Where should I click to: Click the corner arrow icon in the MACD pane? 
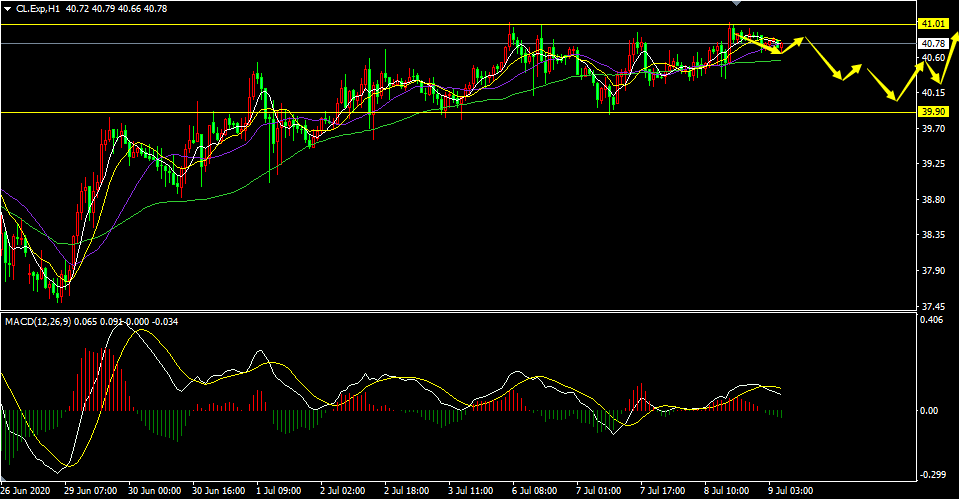[x=5, y=478]
